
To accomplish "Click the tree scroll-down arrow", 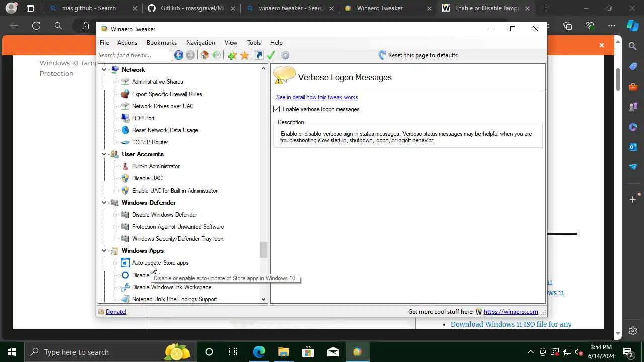I will (x=263, y=299).
